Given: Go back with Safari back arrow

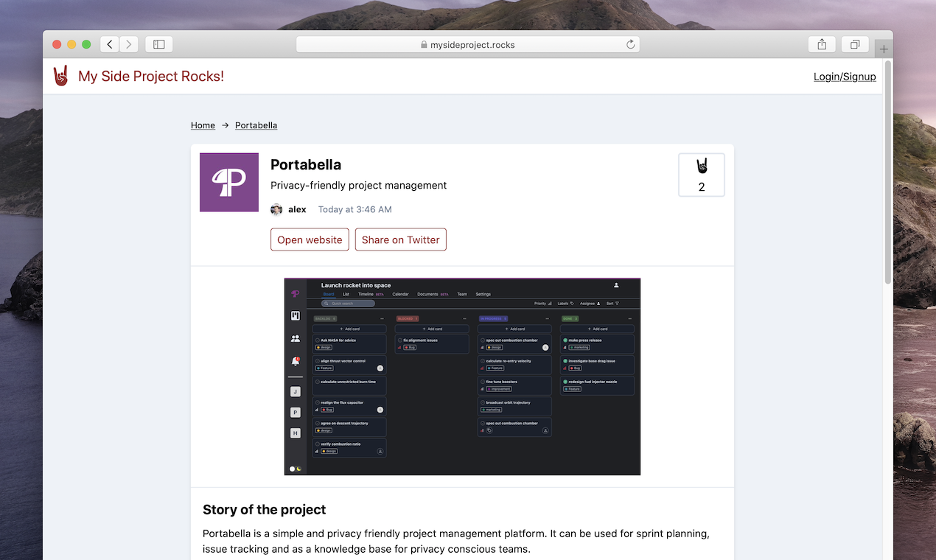Looking at the screenshot, I should coord(110,44).
